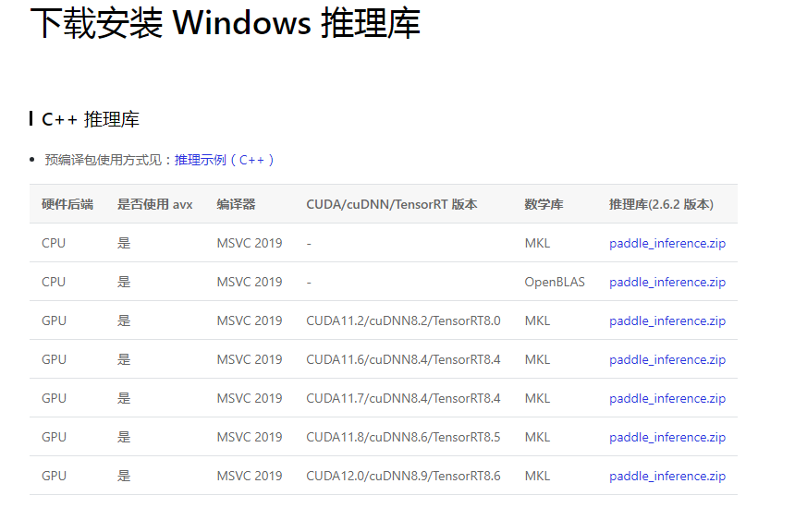Select the CUDA12.0/cuDNN8.9/TensorRT8.6 cell
Screen dimensions: 807x532
tap(403, 476)
